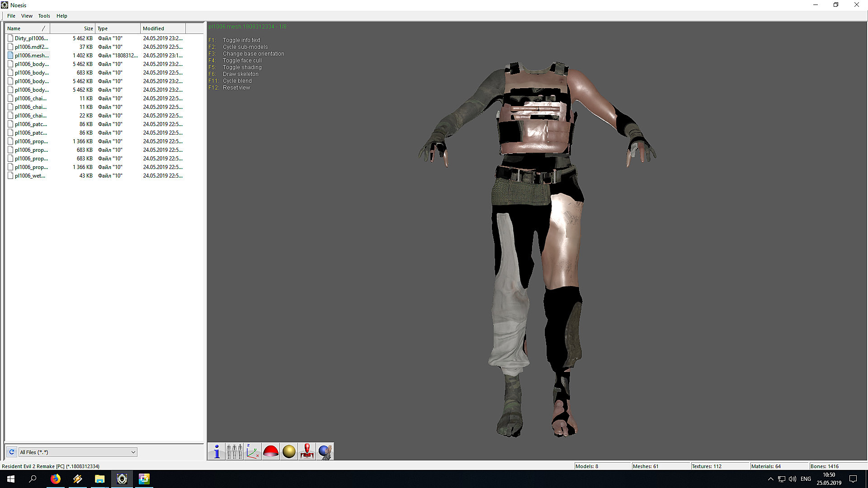This screenshot has height=488, width=868.
Task: Click the refresh icon beside the file filter
Action: point(12,452)
